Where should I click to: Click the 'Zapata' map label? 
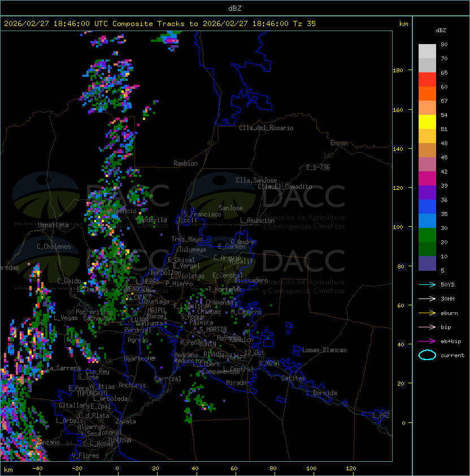[x=125, y=421]
